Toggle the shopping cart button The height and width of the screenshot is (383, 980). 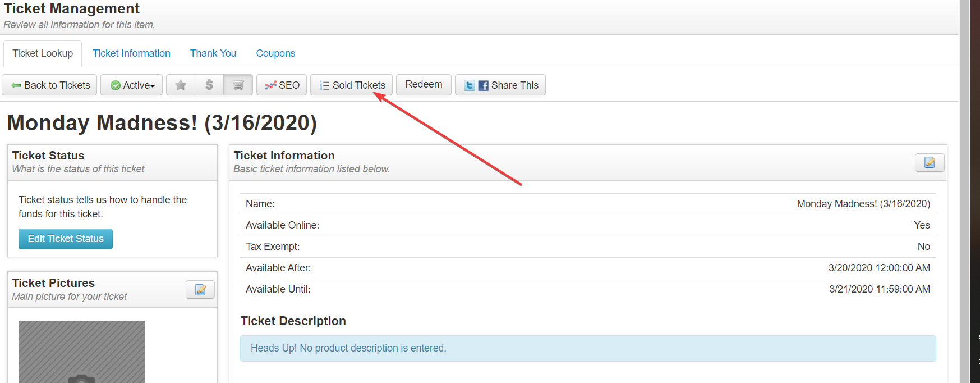(238, 85)
